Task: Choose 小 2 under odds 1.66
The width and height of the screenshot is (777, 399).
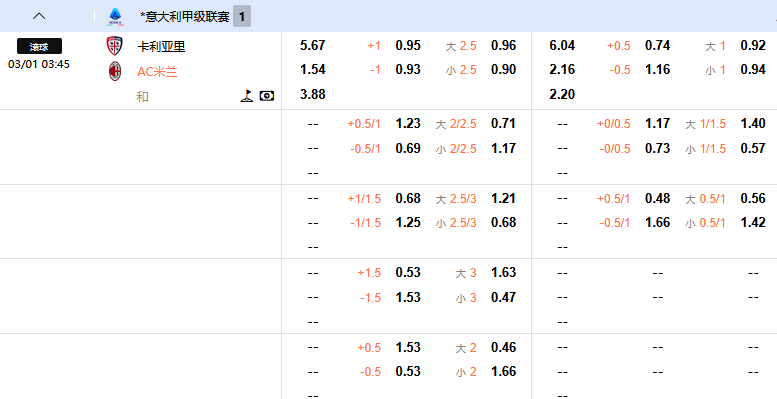Action: [x=503, y=371]
